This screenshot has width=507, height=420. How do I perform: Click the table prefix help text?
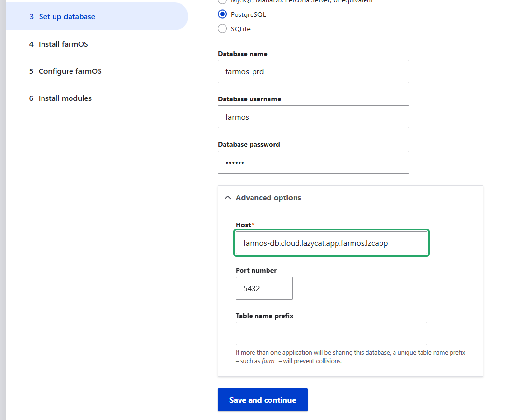[350, 357]
